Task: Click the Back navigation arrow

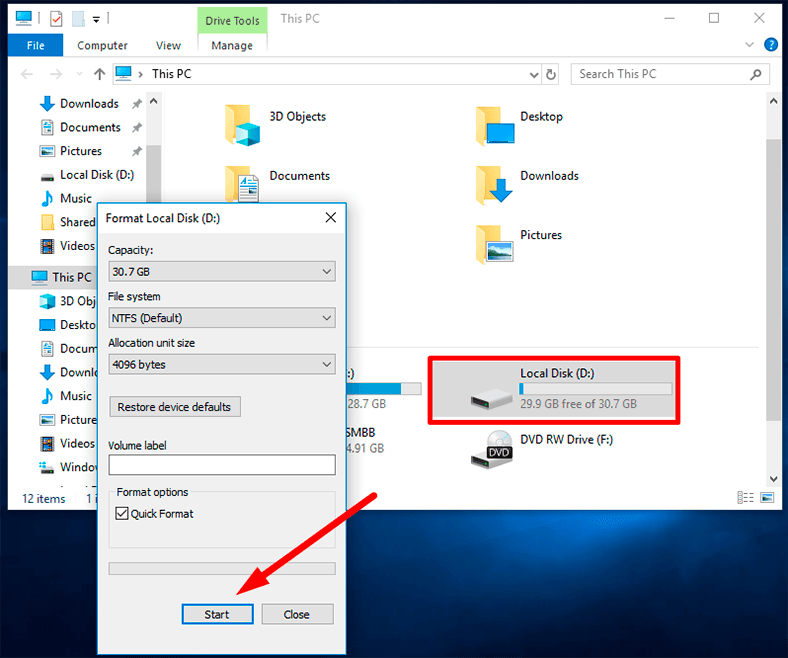Action: [27, 74]
